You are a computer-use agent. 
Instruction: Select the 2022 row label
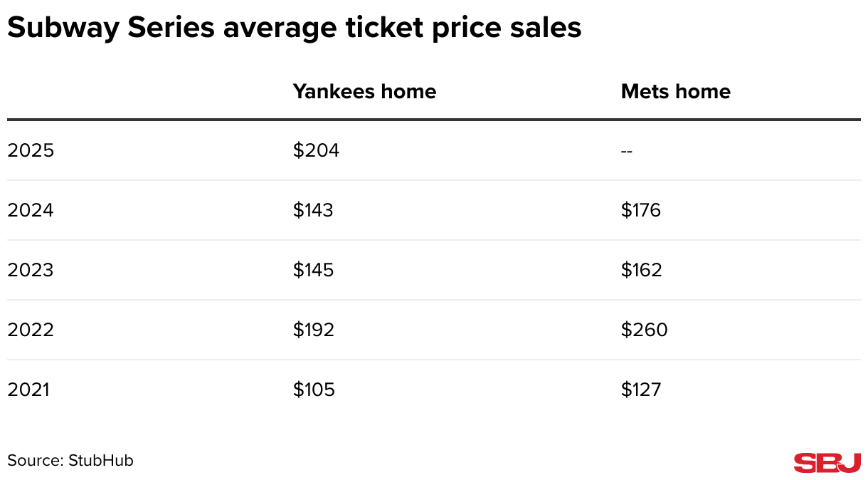point(31,330)
